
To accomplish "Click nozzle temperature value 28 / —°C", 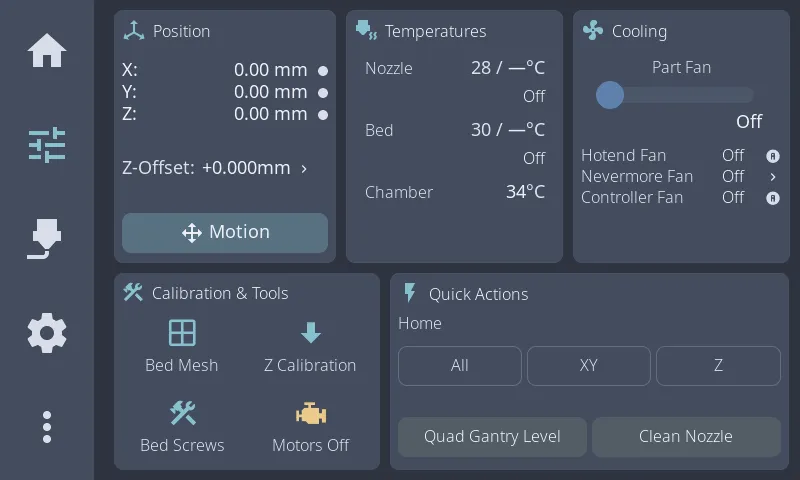I will pyautogui.click(x=508, y=68).
